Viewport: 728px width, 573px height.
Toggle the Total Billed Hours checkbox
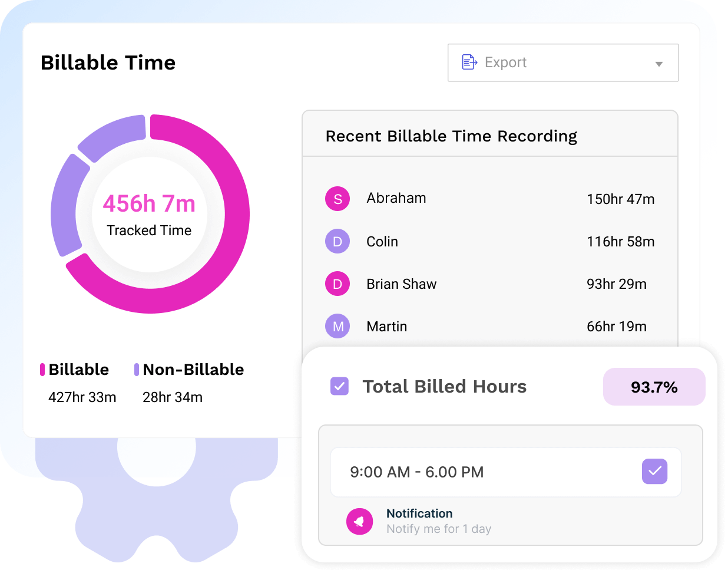(340, 386)
